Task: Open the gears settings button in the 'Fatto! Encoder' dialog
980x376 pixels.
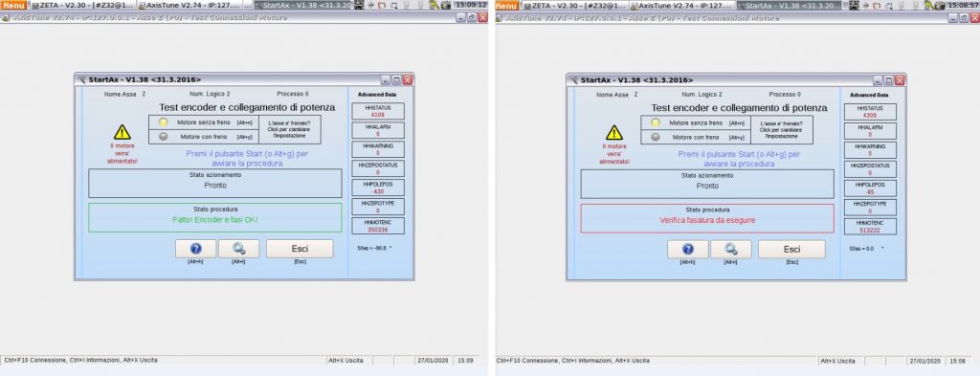Action: (238, 249)
